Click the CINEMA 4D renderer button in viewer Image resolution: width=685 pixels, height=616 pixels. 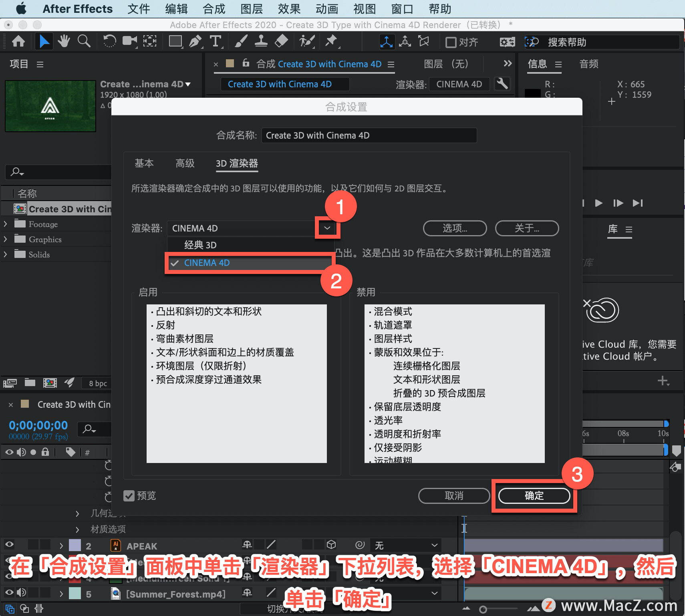coord(459,84)
